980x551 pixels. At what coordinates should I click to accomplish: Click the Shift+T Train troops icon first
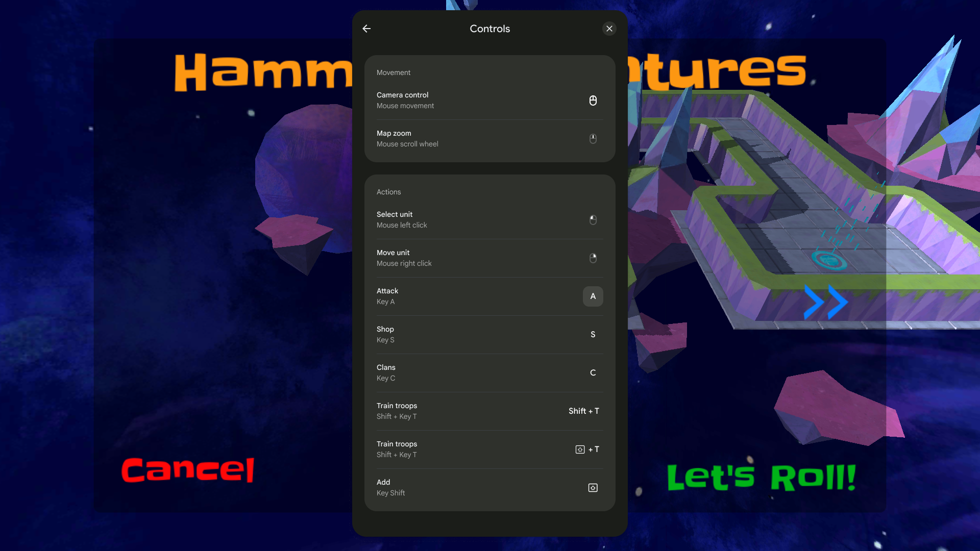[x=583, y=411]
